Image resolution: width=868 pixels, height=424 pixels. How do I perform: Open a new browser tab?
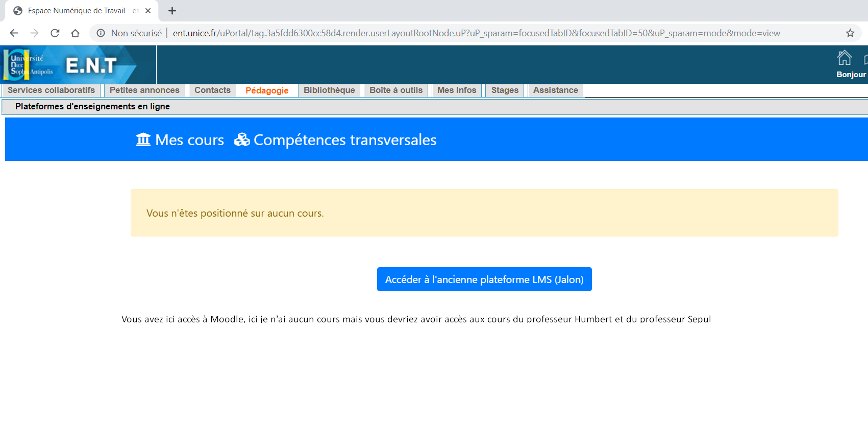click(172, 11)
